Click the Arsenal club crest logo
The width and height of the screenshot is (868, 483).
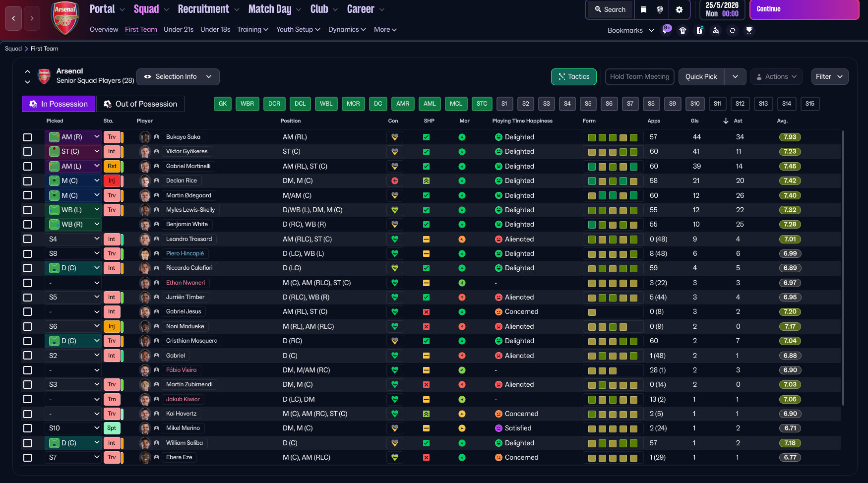[x=65, y=18]
